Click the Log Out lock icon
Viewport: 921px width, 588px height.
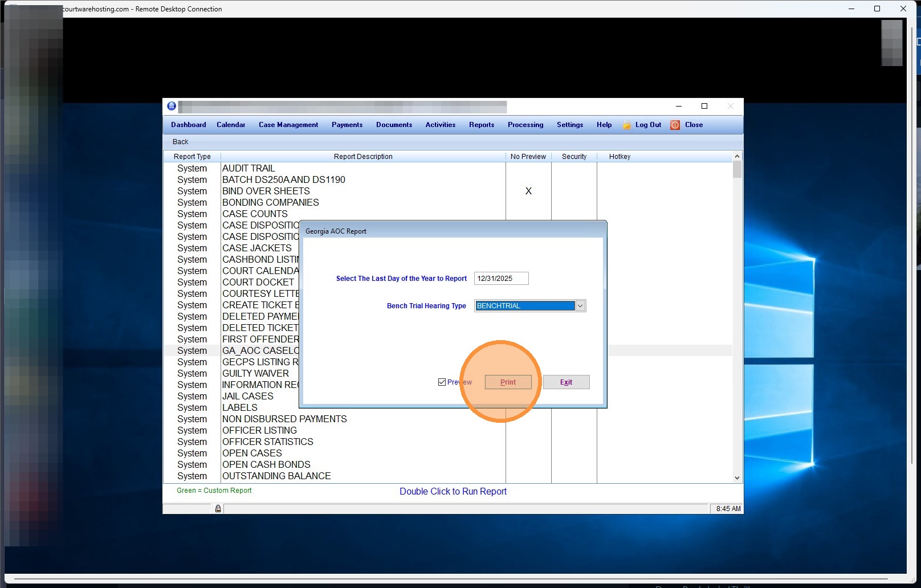627,125
